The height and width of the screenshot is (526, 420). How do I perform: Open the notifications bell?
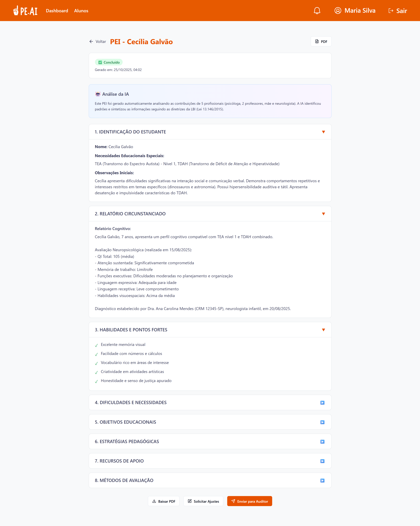click(x=317, y=11)
